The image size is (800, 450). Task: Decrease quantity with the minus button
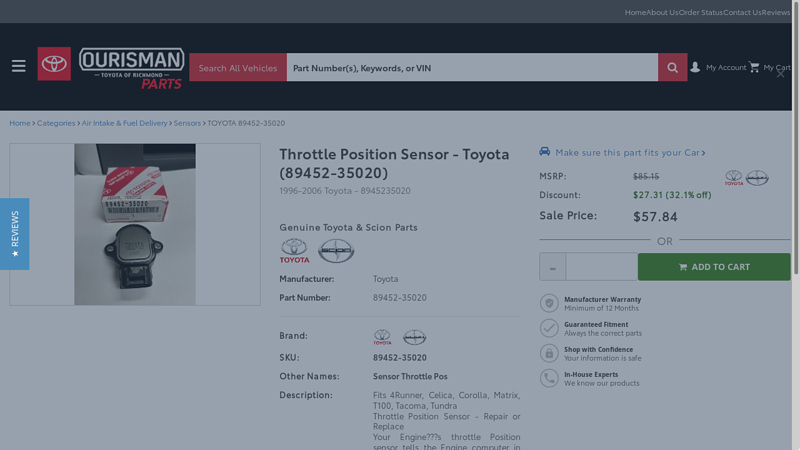553,267
